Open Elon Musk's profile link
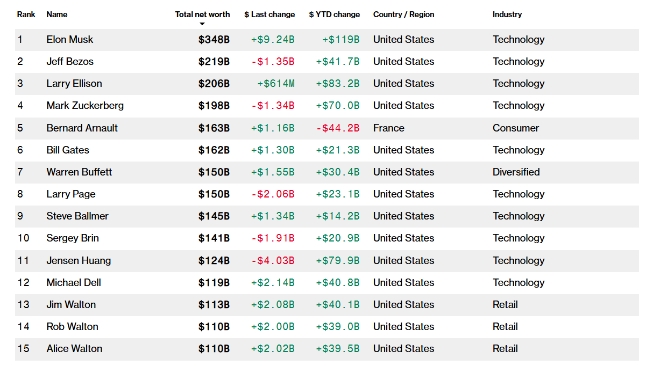Viewport: 660px width, 366px height. (69, 40)
